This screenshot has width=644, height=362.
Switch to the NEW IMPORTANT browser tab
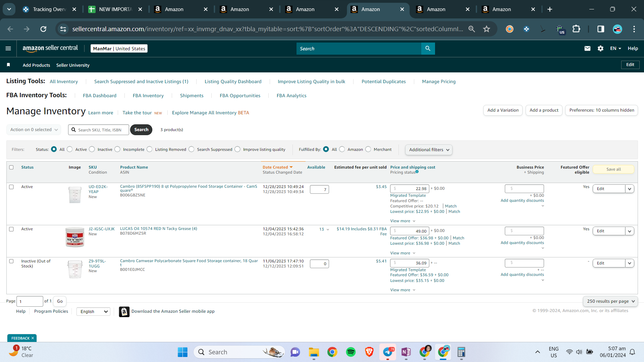click(x=115, y=9)
